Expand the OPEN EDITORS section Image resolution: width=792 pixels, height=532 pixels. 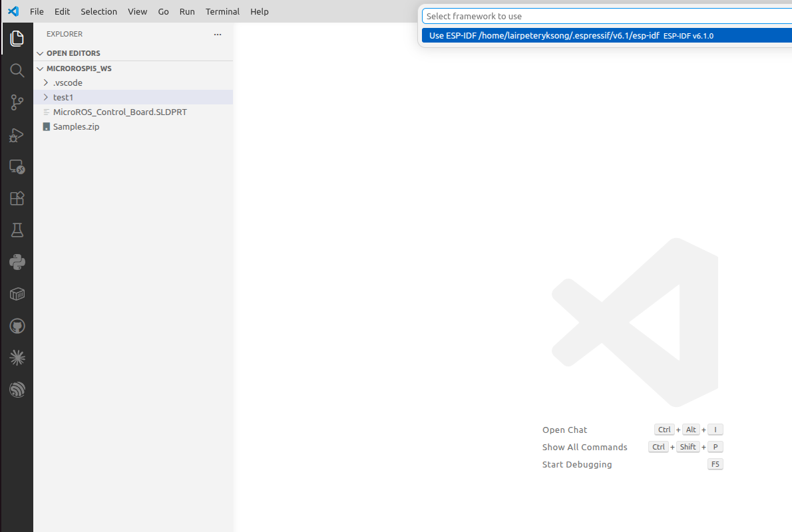[x=133, y=53]
